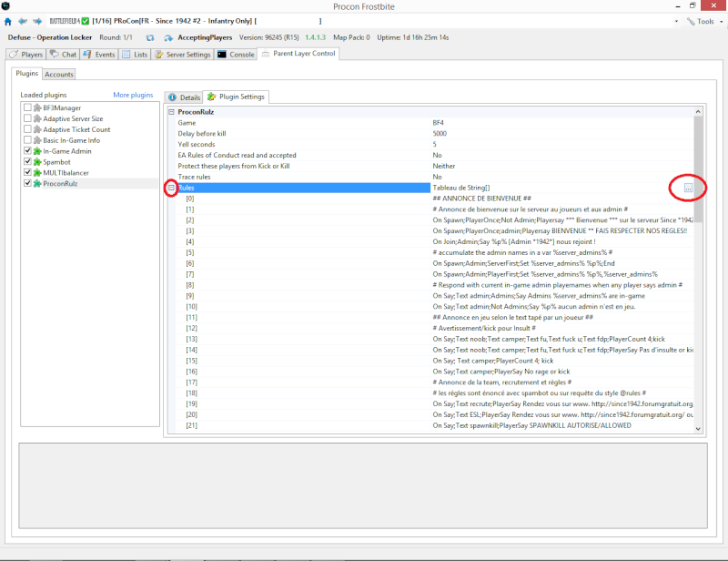This screenshot has width=728, height=561.
Task: Open the Tools dropdown menu
Action: click(704, 21)
